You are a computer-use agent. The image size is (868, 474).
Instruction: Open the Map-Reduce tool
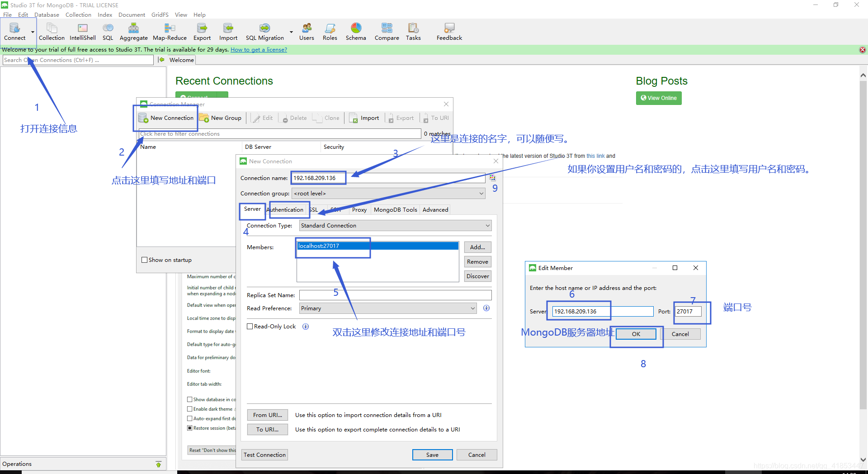[170, 32]
